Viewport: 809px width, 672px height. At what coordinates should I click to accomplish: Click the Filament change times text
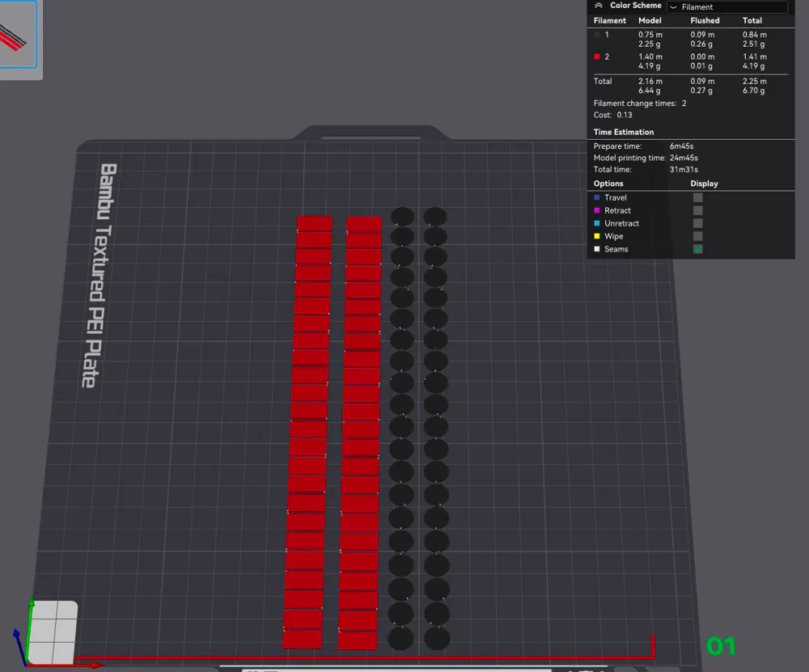640,104
